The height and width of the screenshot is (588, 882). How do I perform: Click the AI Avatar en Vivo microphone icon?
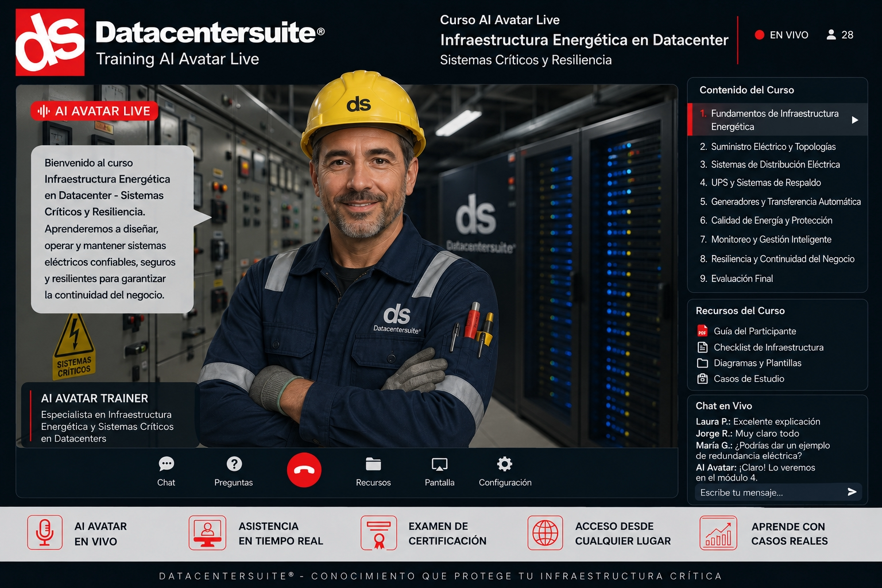[x=45, y=532]
